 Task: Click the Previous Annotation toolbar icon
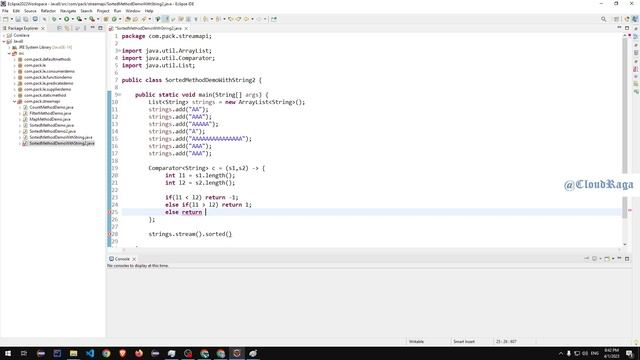point(218,19)
